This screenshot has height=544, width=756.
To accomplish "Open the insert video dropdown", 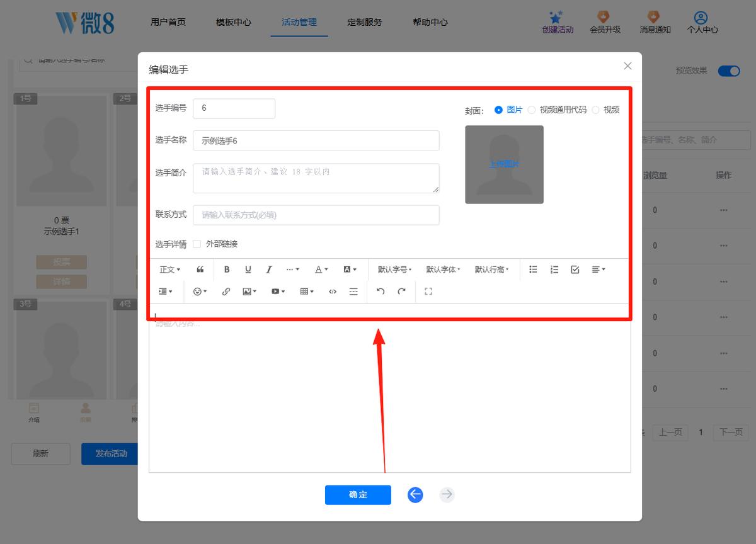I will coord(278,292).
